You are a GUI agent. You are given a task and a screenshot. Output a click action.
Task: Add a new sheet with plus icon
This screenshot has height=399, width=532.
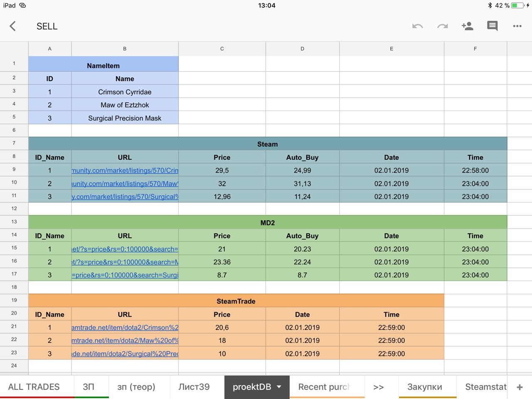click(520, 387)
